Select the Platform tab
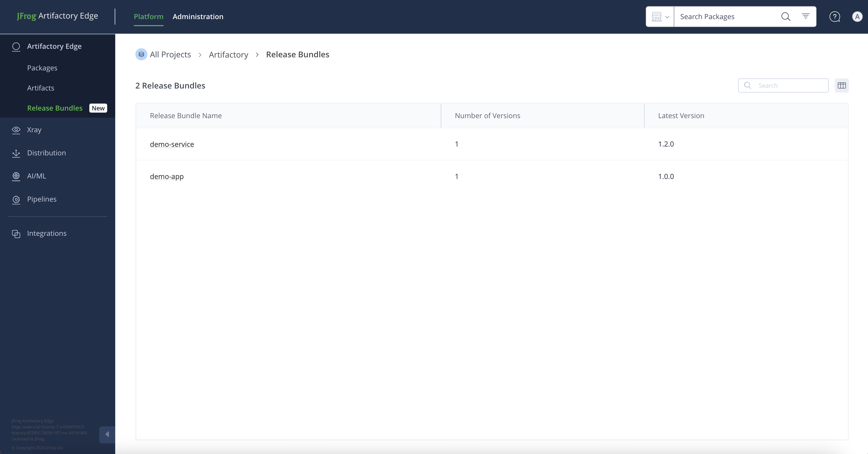868x454 pixels. 148,17
